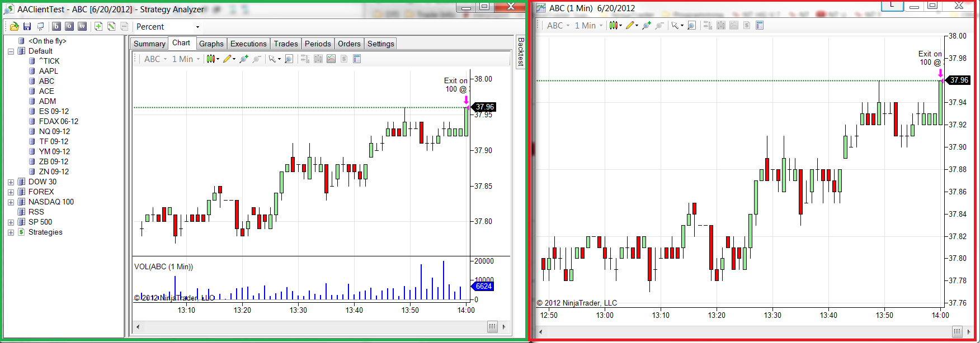Viewport: 980px width, 343px height.
Task: Click the properties window icon in ABC chart window toolbar
Action: click(x=760, y=25)
